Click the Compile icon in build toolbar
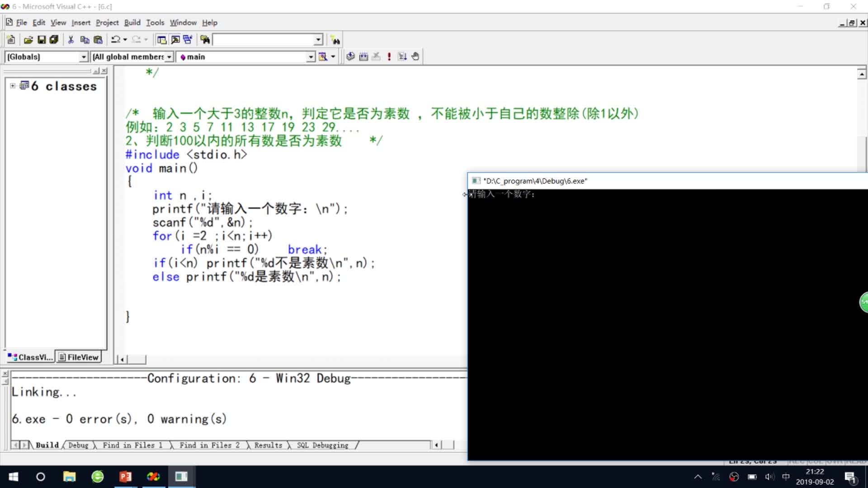Screen dimensions: 868x488 [350, 56]
